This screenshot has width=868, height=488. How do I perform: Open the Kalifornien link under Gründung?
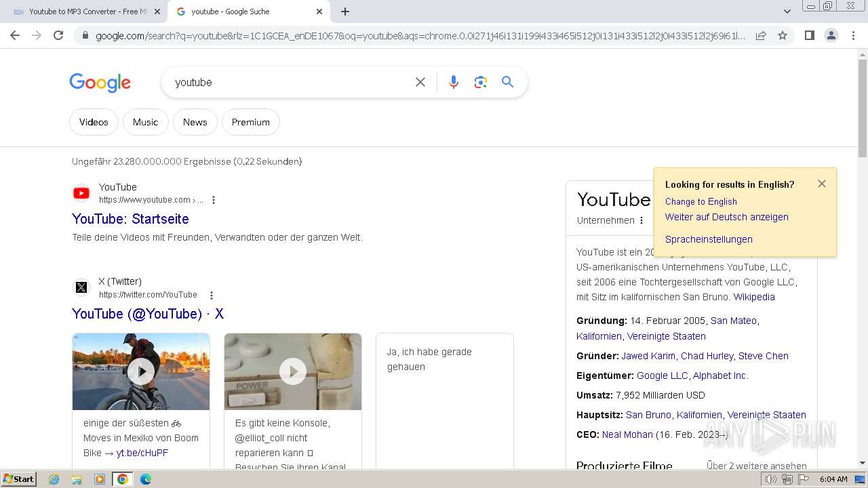tap(599, 336)
